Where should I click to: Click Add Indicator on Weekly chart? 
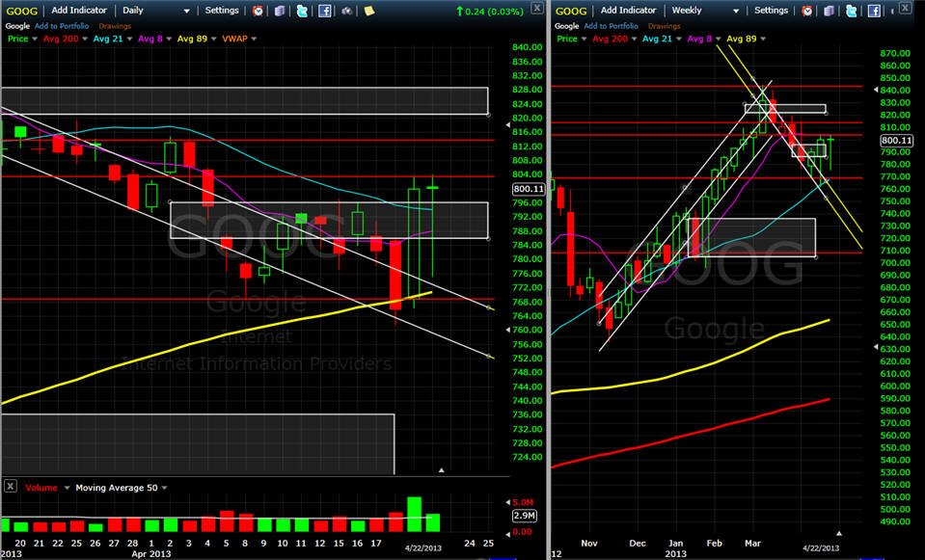tap(628, 10)
